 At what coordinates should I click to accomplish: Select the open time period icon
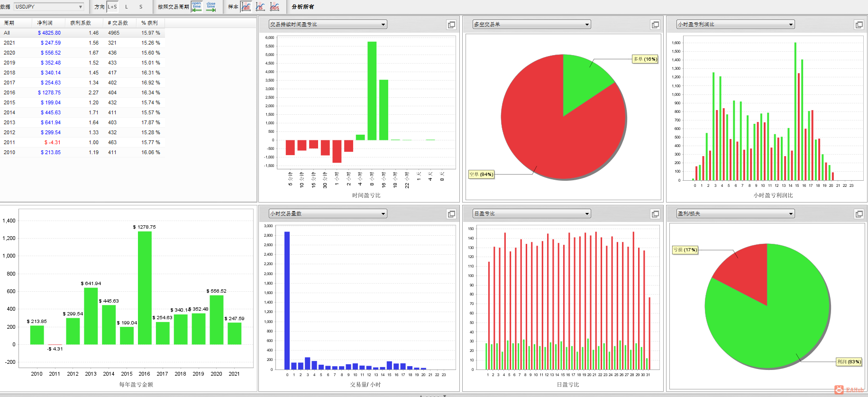coord(197,7)
